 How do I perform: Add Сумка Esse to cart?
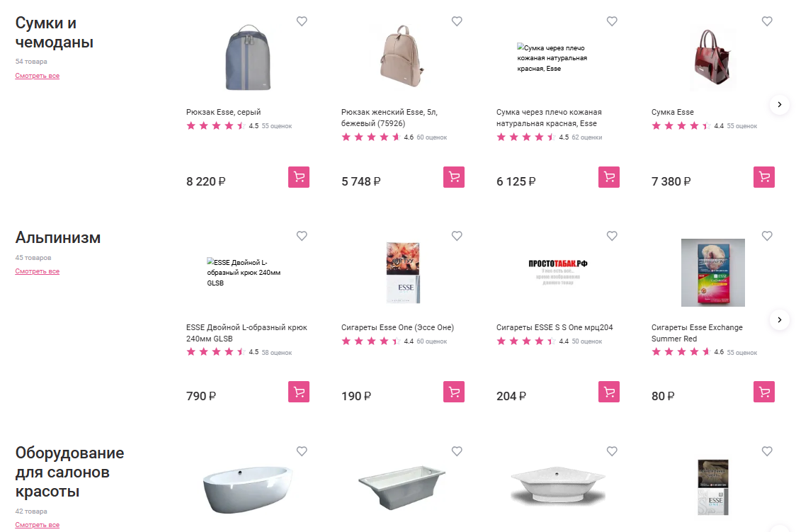tap(764, 177)
